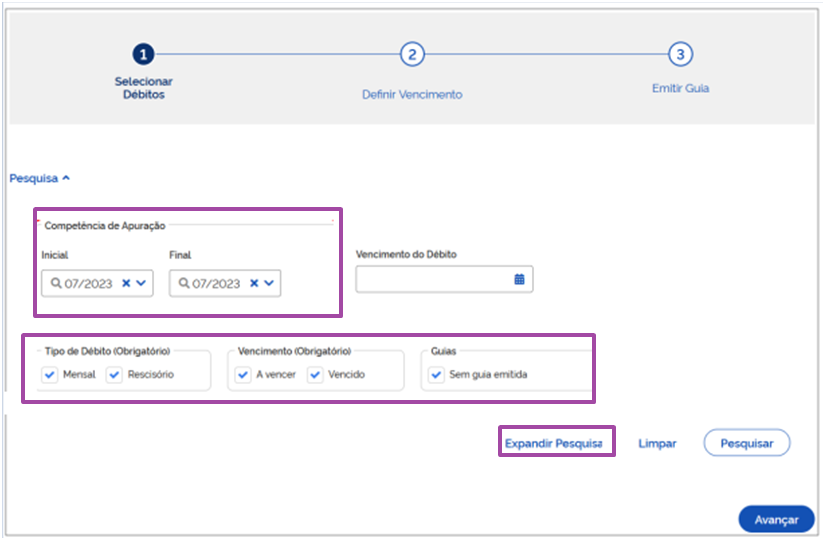Image resolution: width=823 pixels, height=540 pixels.
Task: Click the Limpar link
Action: pos(657,443)
